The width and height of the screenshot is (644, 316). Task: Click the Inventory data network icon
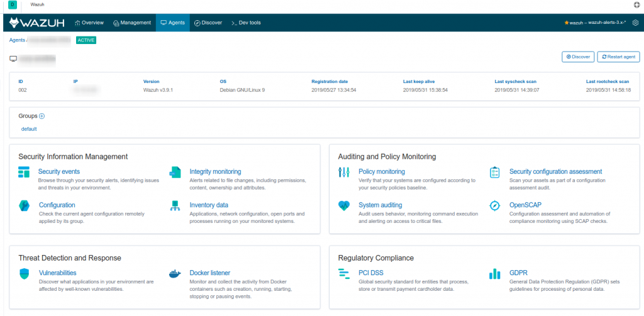point(175,206)
